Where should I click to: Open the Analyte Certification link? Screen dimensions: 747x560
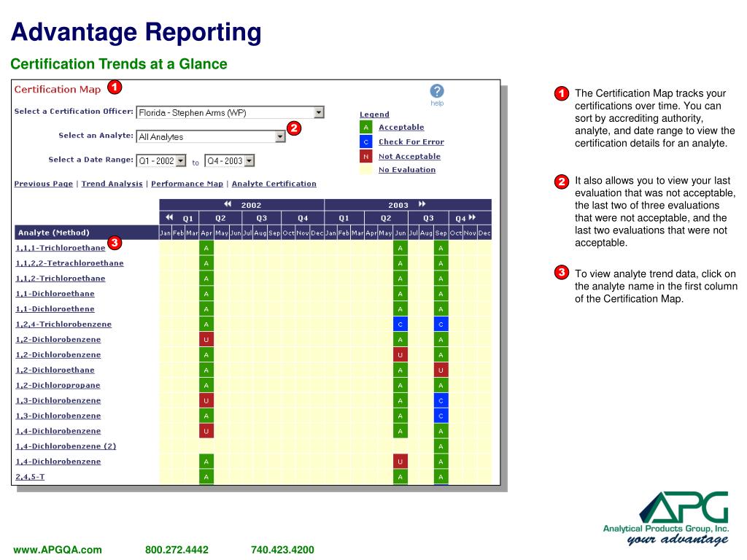coord(274,184)
